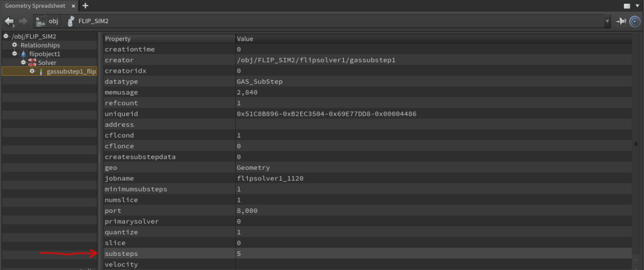644x270 pixels.
Task: Toggle the pin pane icon
Action: pos(621,21)
